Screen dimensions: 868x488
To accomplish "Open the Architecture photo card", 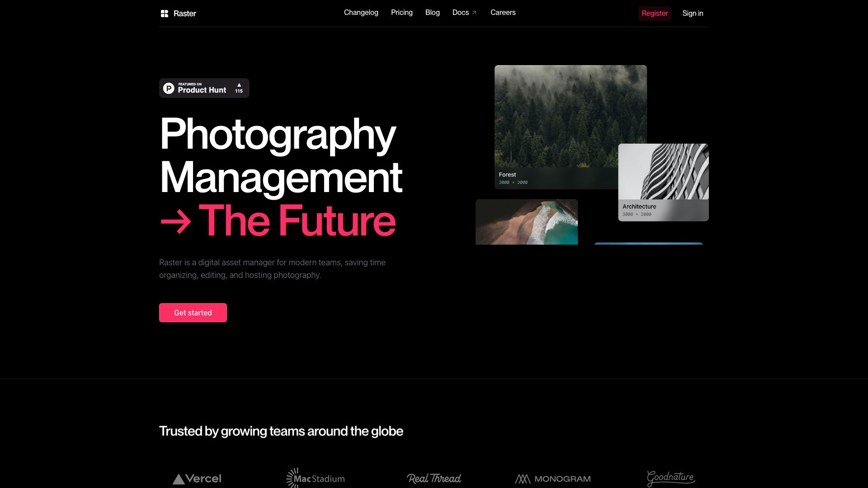I will click(x=663, y=182).
